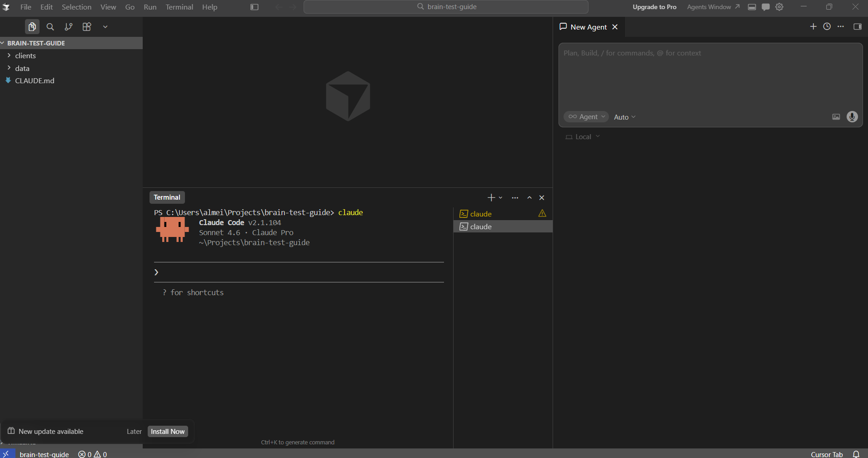Screen dimensions: 868x458
Task: Open the Terminal menu
Action: [x=179, y=7]
